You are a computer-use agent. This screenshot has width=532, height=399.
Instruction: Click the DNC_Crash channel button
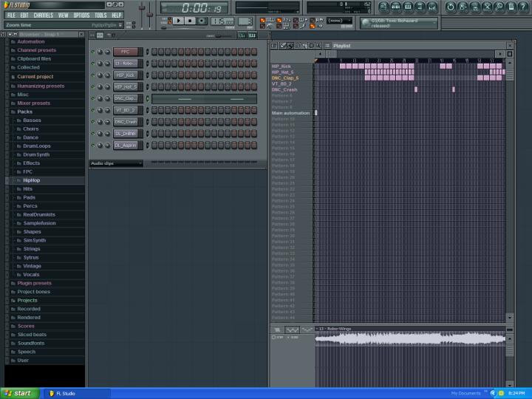coord(125,122)
